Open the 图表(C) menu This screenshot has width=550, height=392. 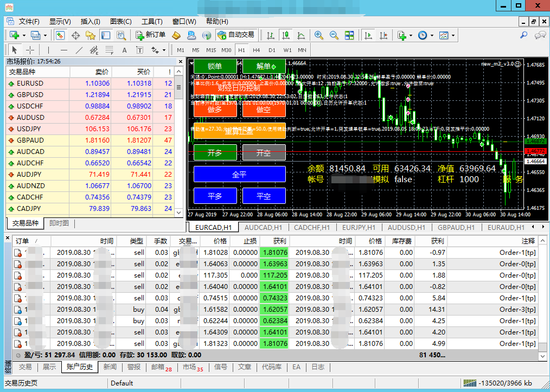click(120, 22)
